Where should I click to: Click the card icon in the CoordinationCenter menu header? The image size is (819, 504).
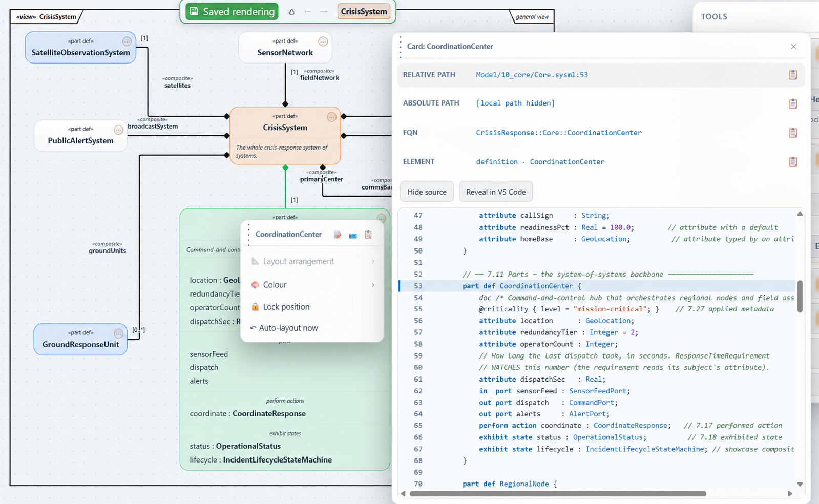pos(353,235)
